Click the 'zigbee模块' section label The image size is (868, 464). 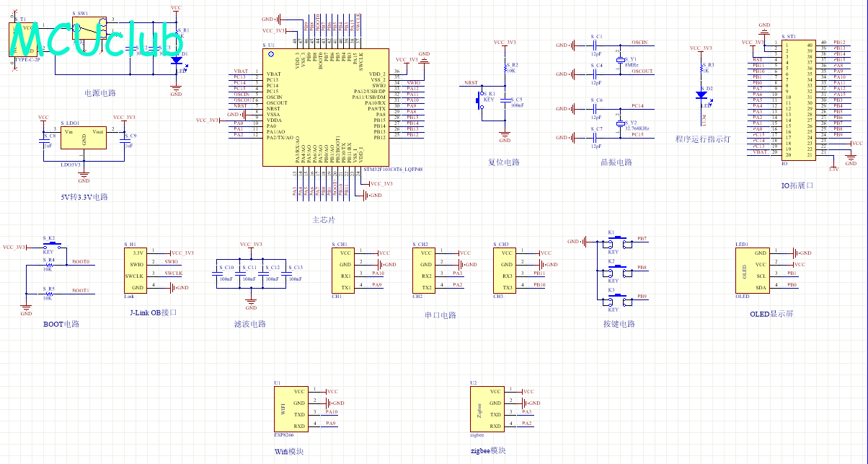point(487,450)
